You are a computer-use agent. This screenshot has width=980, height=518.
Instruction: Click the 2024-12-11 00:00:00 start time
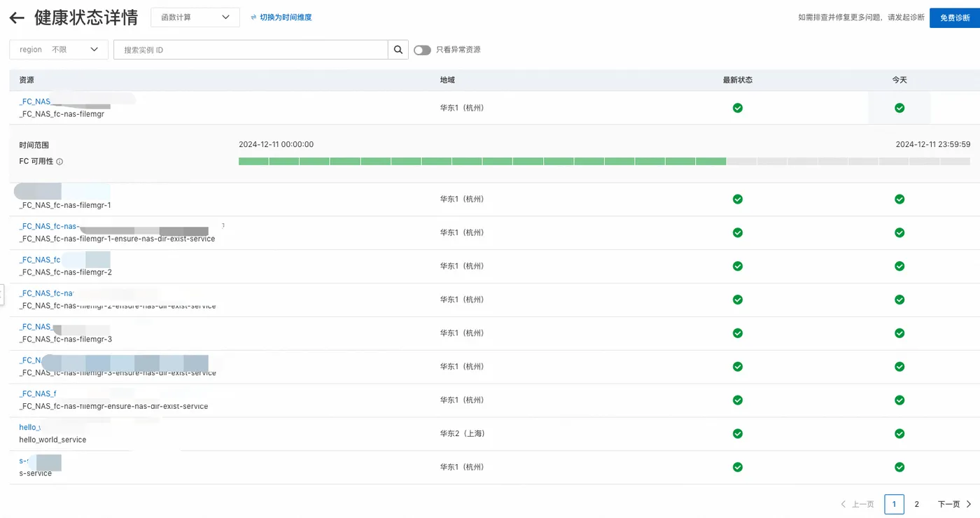276,145
